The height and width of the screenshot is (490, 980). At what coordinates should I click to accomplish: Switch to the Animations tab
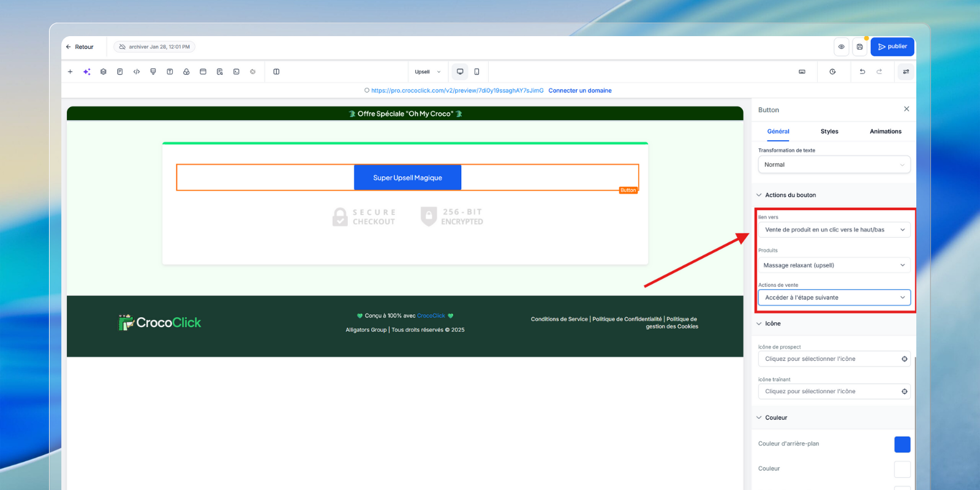885,132
